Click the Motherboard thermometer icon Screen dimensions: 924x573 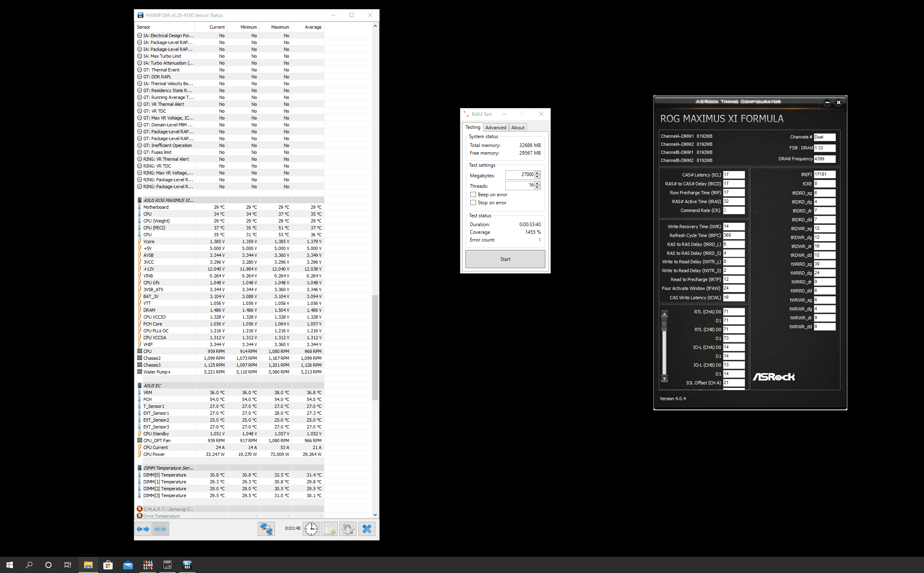coord(140,207)
